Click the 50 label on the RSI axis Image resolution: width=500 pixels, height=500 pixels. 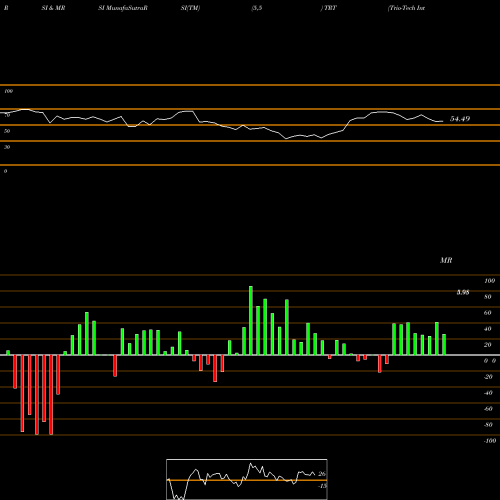[7, 131]
